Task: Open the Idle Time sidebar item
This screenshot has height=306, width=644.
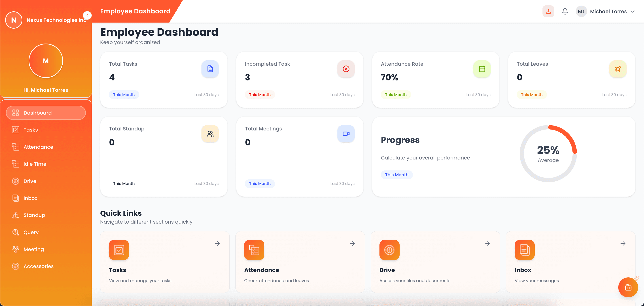Action: point(35,164)
